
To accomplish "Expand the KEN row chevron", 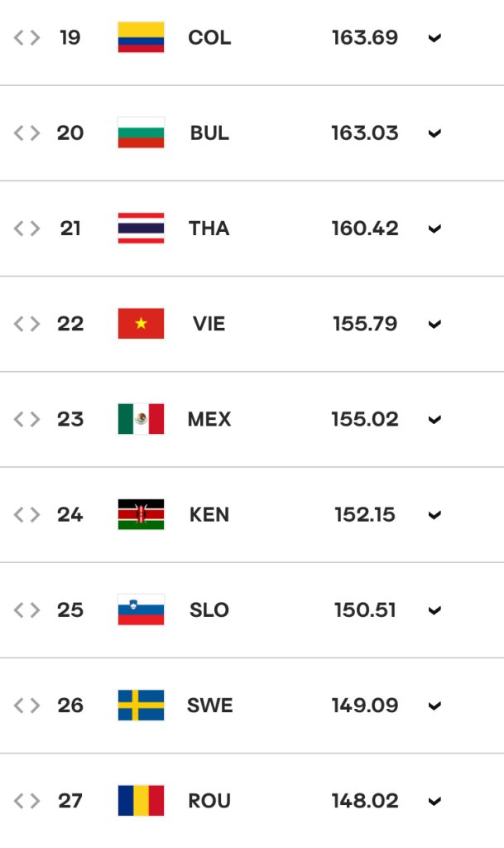I will [434, 515].
